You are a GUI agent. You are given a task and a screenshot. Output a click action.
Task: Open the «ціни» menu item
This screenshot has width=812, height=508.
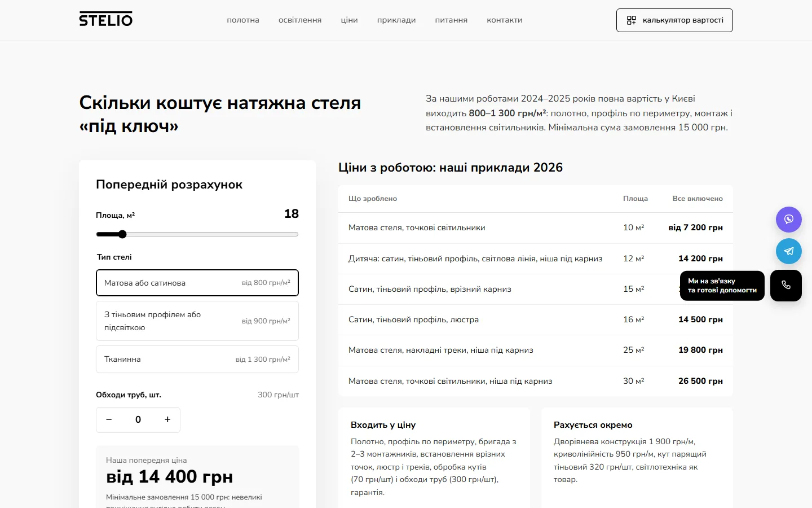point(349,20)
